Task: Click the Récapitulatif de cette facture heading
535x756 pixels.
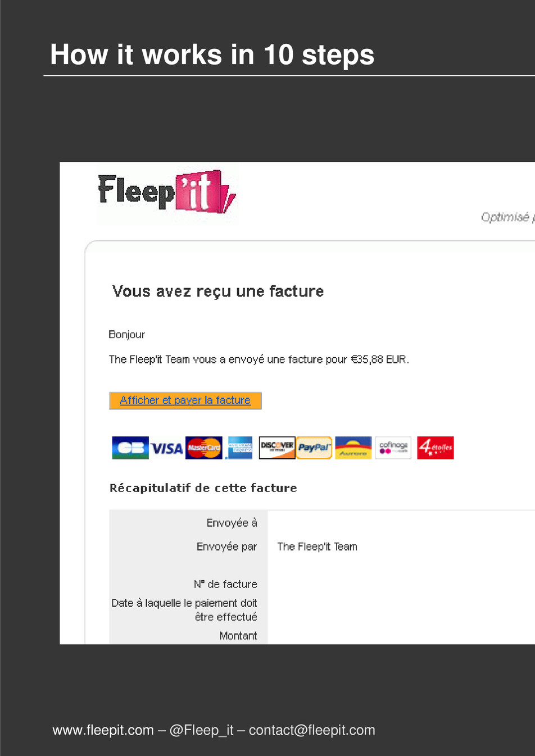Action: click(203, 488)
